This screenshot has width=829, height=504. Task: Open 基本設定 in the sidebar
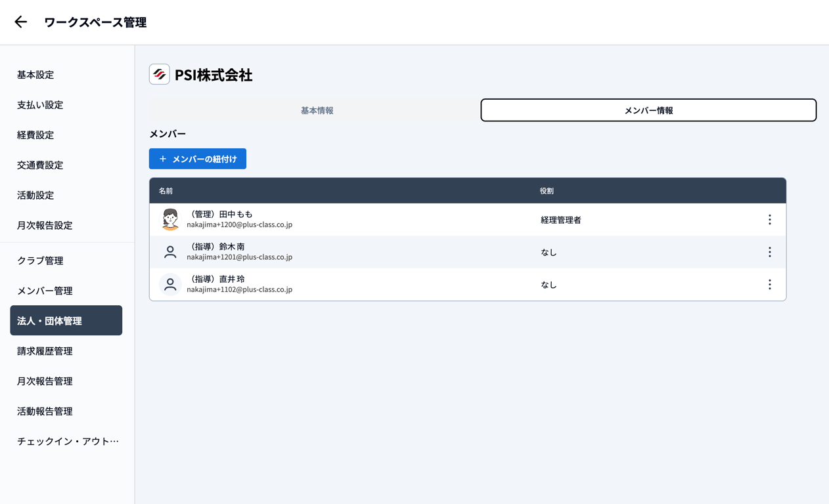click(35, 75)
